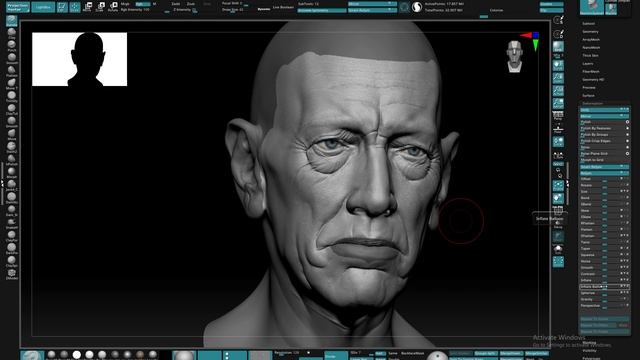640x360 pixels.
Task: Select the Clay brush
Action: tap(11, 33)
